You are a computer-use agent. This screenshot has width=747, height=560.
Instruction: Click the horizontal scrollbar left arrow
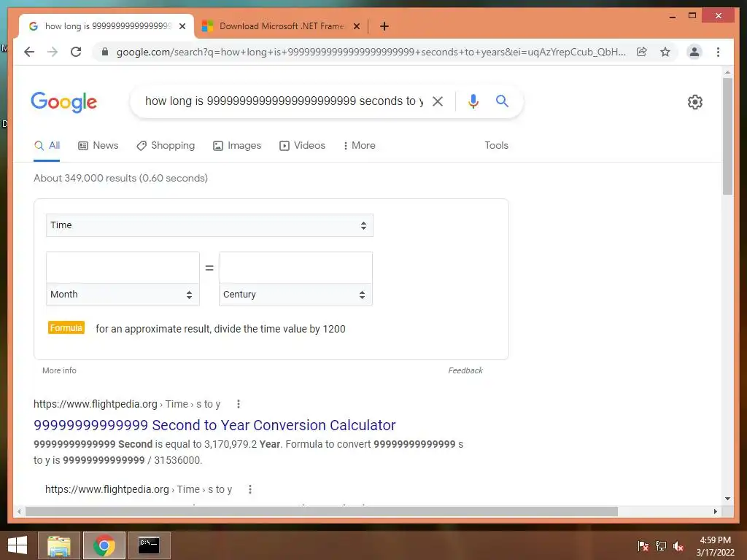(x=19, y=511)
